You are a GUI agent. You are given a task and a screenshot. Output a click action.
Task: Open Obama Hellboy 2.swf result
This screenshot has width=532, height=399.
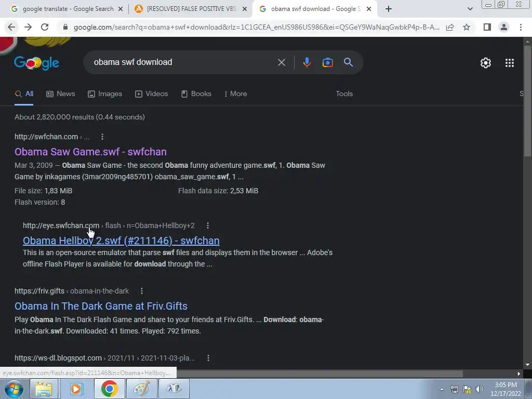click(121, 241)
